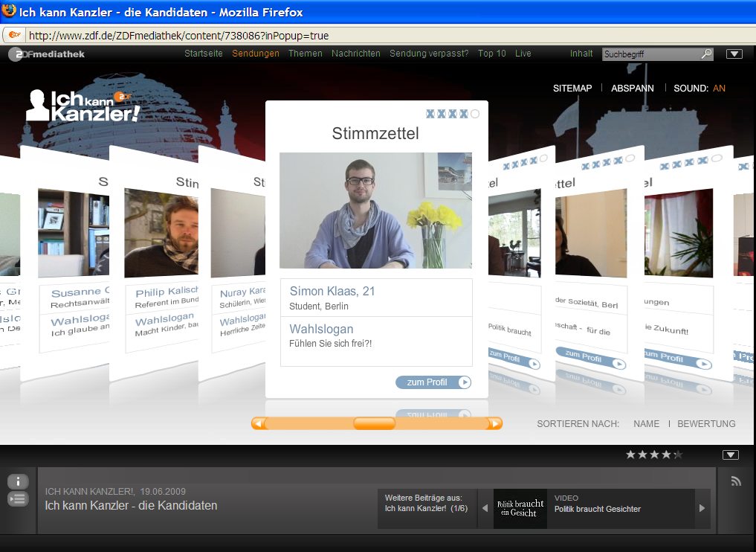
Task: Click zum Profil on the Politik braucht card
Action: click(514, 359)
